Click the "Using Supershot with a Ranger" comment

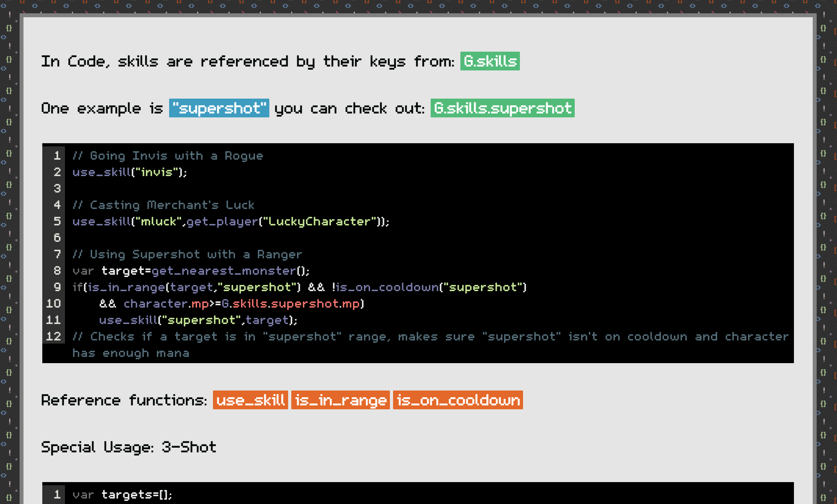188,254
